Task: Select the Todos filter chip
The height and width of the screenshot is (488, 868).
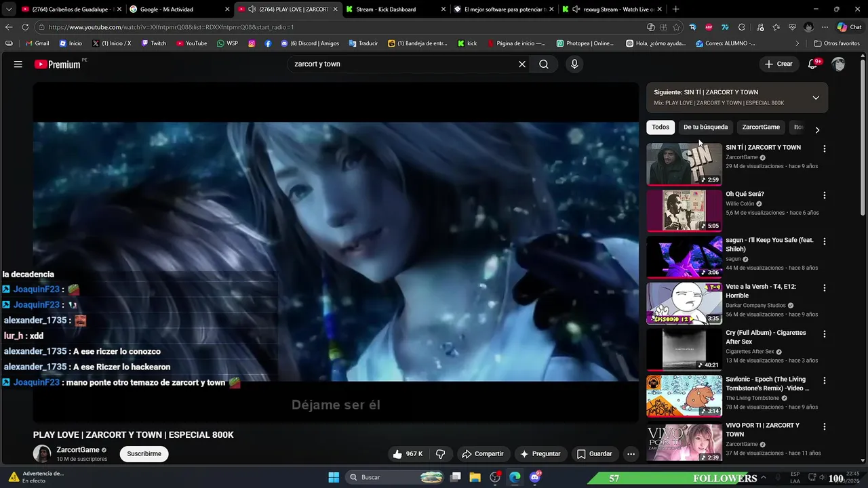Action: 660,127
